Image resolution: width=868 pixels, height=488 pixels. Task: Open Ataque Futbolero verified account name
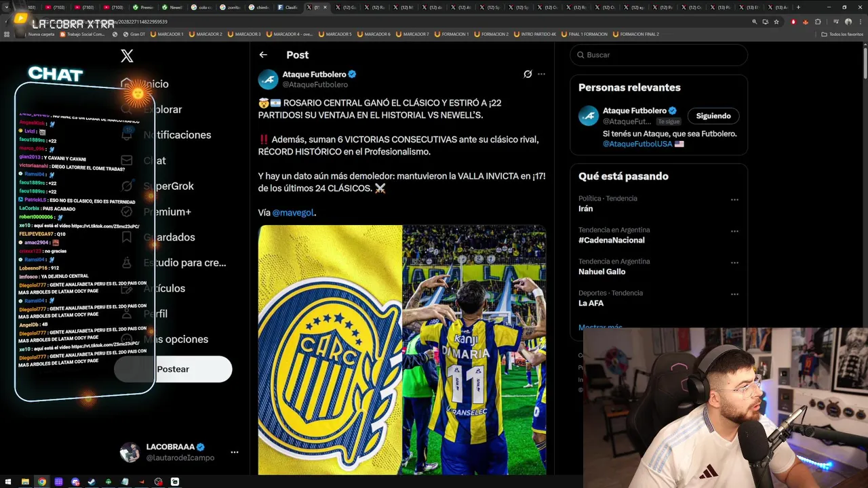(x=319, y=74)
